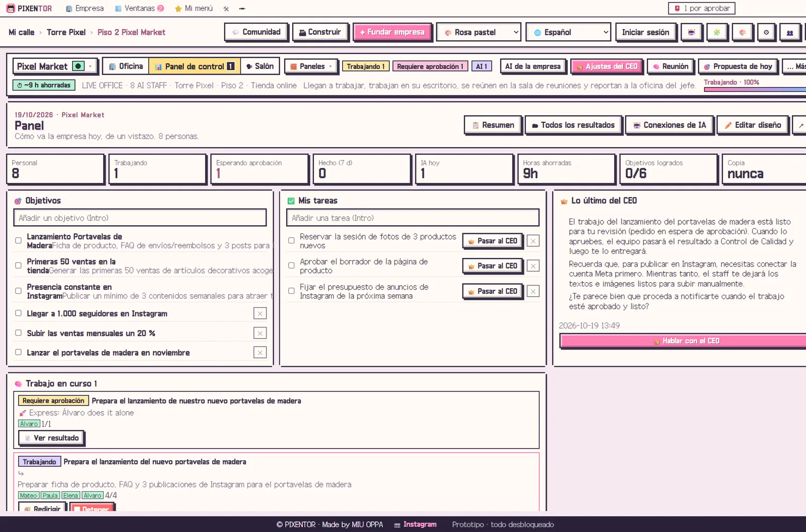This screenshot has width=806, height=532.
Task: Open the Instagram link in footer
Action: 416,524
